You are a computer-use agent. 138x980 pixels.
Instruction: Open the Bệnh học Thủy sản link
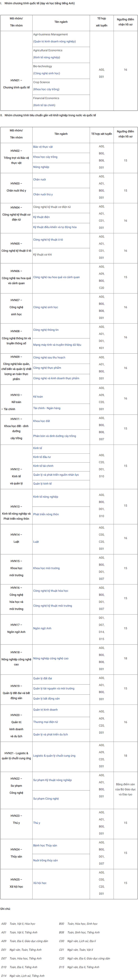pos(45,845)
